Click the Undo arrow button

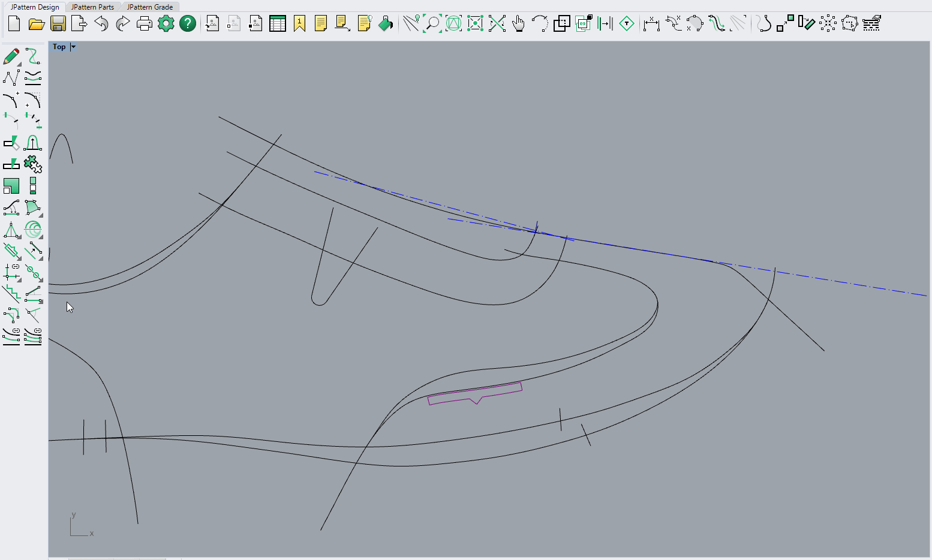point(101,24)
